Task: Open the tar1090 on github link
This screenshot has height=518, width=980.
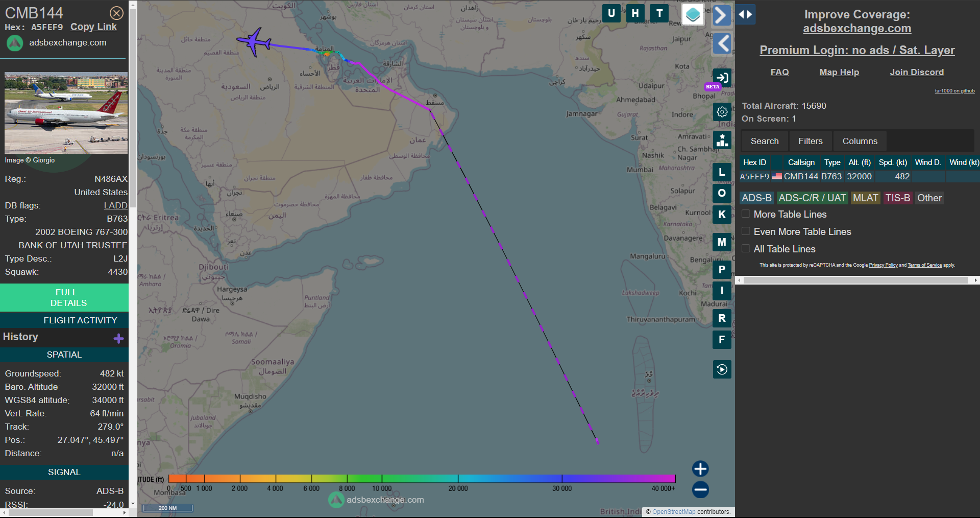Action: click(x=954, y=91)
